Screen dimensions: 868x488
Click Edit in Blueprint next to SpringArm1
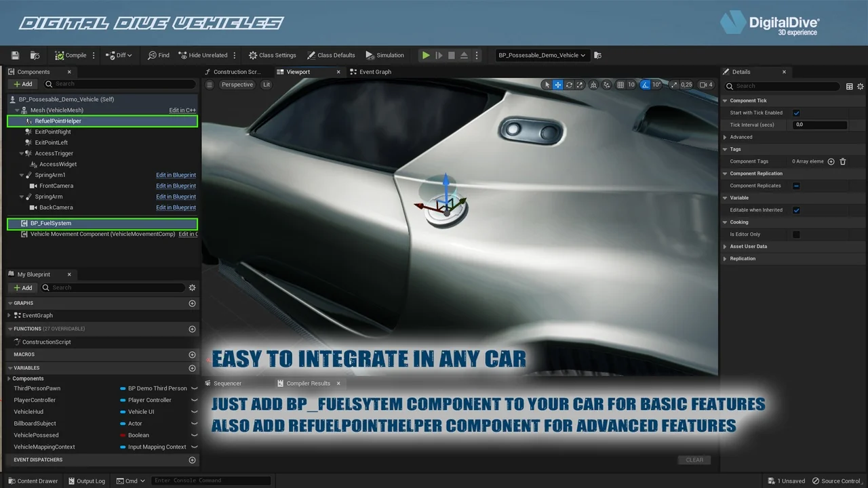(x=176, y=174)
